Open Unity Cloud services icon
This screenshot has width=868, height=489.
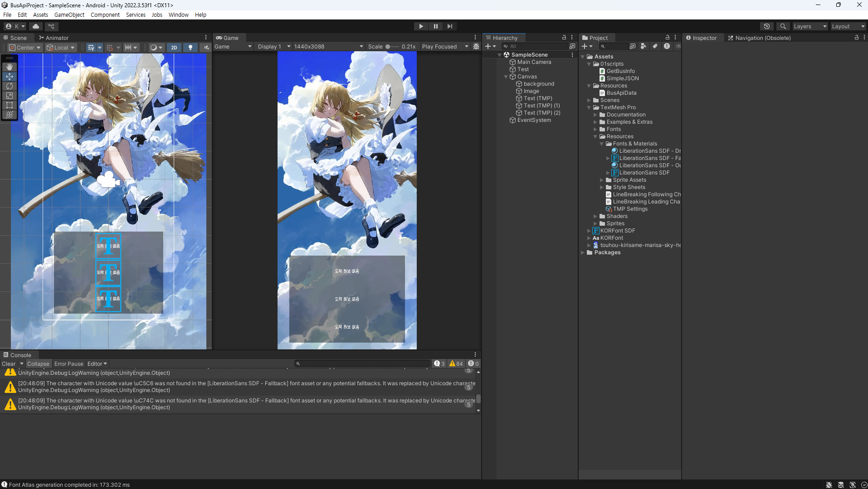tap(36, 26)
